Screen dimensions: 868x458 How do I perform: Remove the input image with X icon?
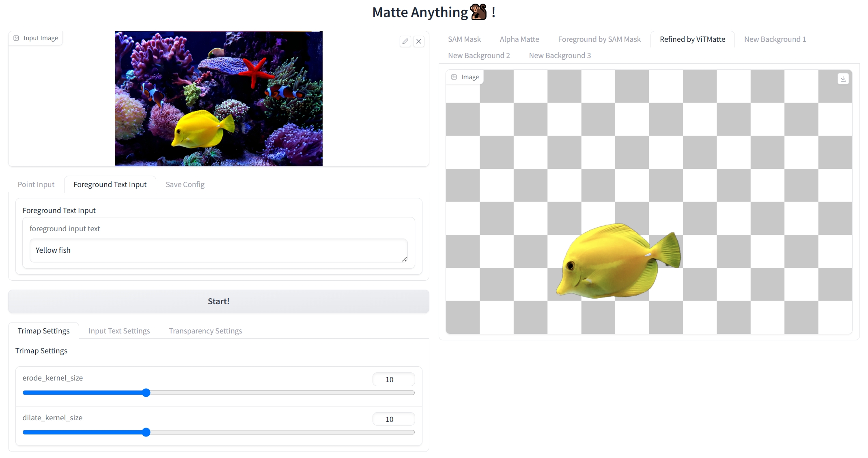419,41
